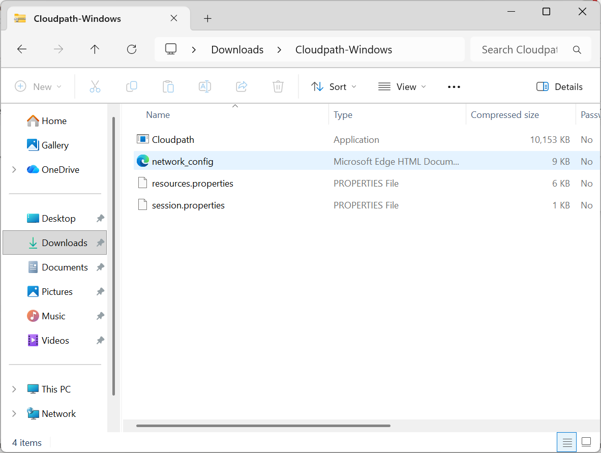Unpin Desktop via its pin icon
The width and height of the screenshot is (601, 453).
click(x=100, y=218)
